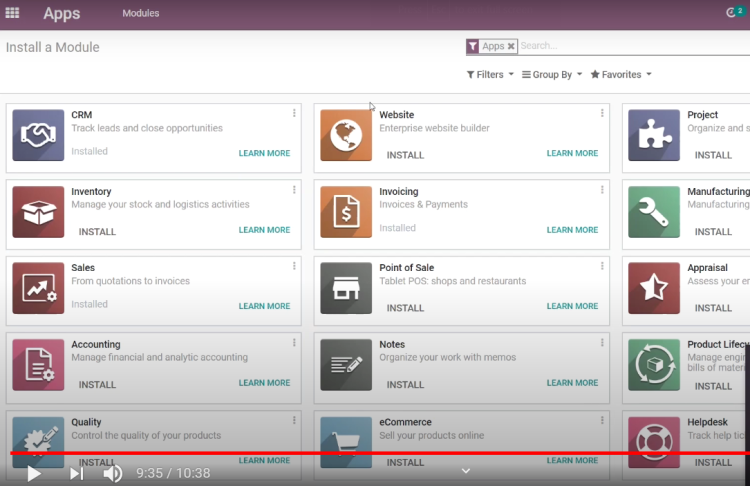Open activities clock icon in top bar
750x486 pixels.
click(x=731, y=13)
